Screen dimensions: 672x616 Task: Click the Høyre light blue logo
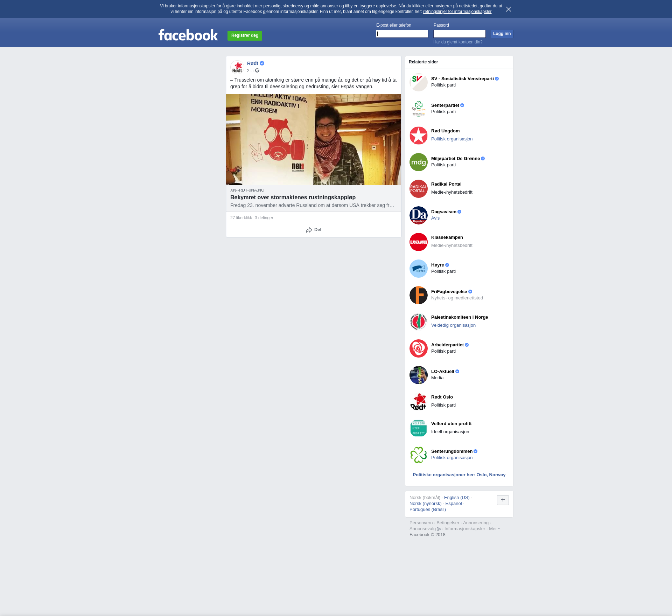[419, 269]
